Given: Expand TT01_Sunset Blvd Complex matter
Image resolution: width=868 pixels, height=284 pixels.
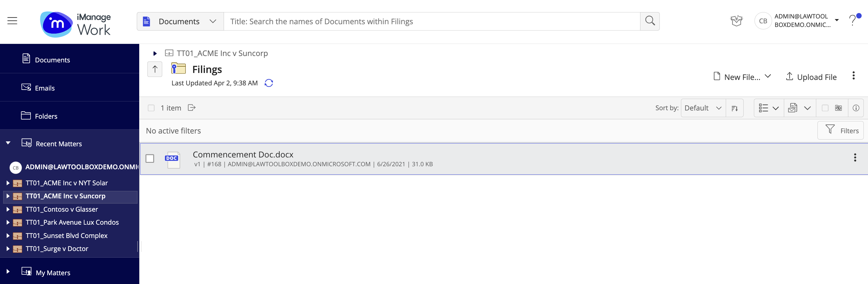Looking at the screenshot, I should (8, 236).
